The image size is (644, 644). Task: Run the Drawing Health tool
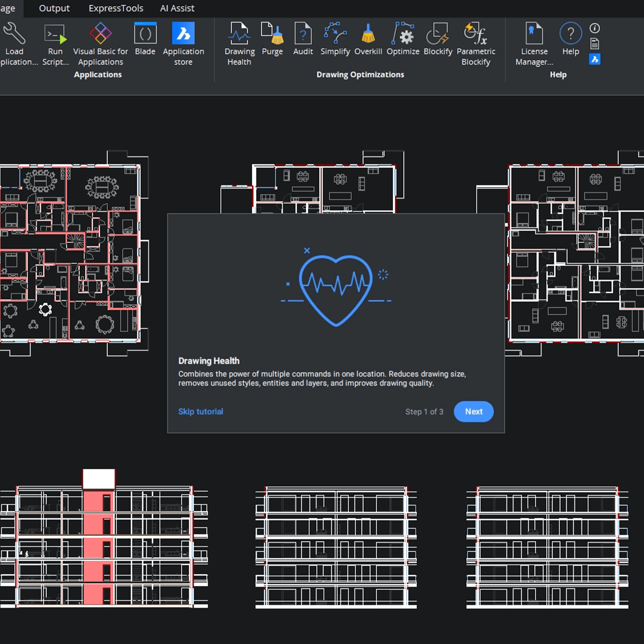[x=239, y=43]
